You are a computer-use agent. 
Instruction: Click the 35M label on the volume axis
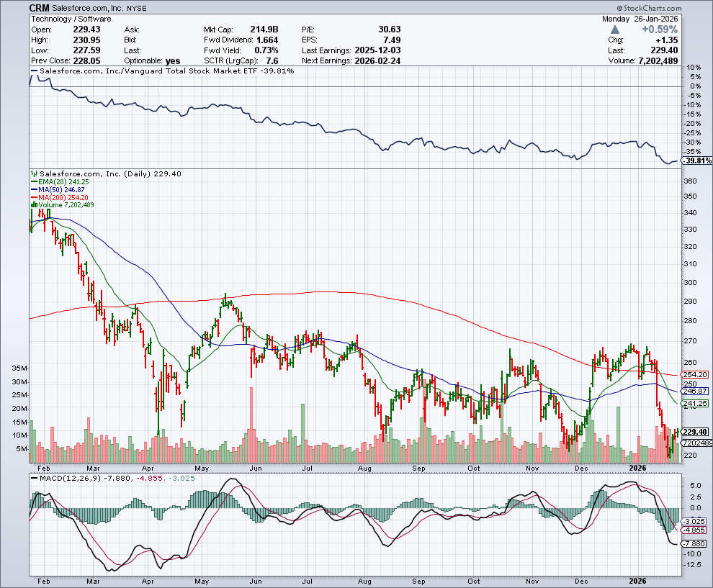pyautogui.click(x=19, y=368)
